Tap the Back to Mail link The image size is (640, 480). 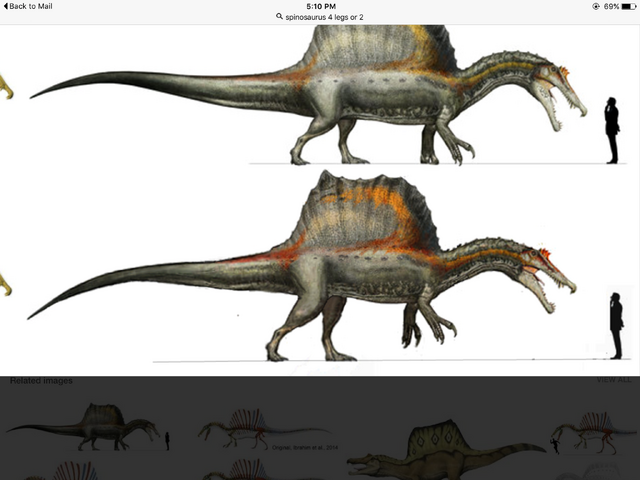(28, 6)
